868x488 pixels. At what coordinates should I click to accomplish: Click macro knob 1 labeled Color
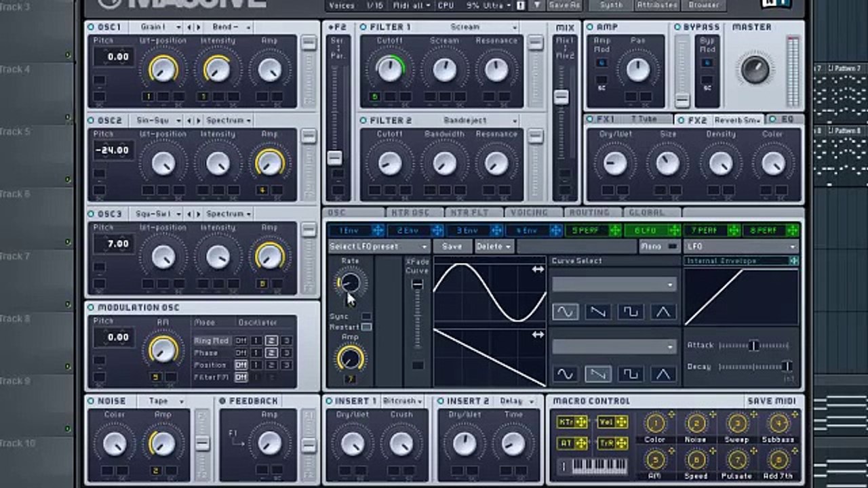click(655, 424)
